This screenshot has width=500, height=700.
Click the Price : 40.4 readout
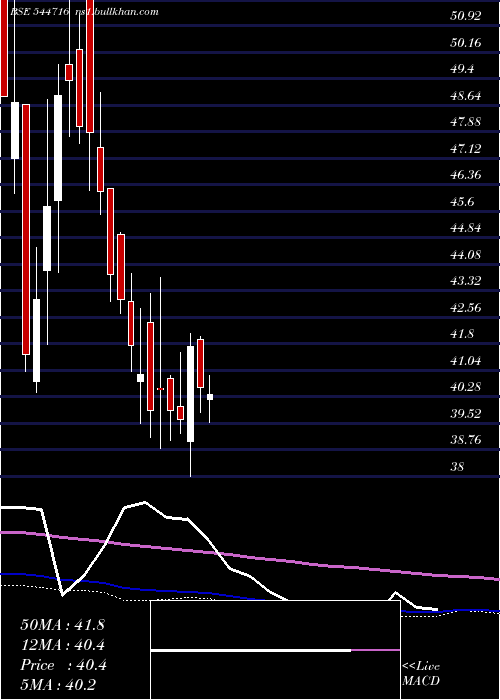pos(63,665)
